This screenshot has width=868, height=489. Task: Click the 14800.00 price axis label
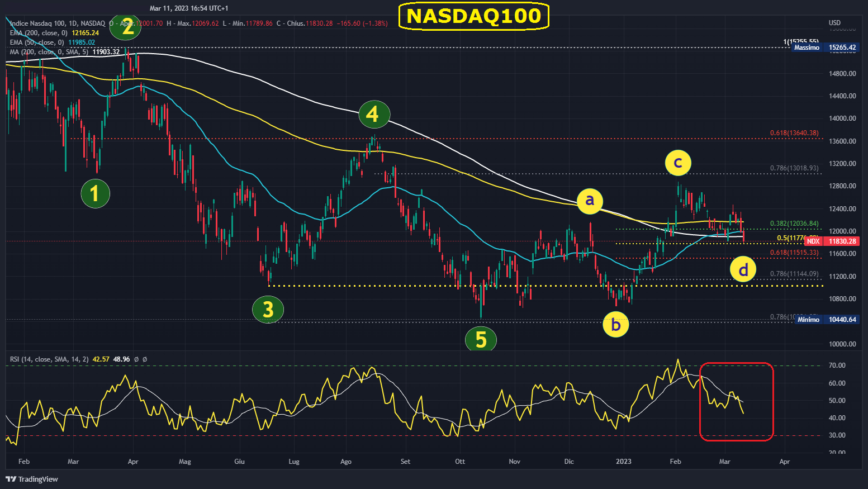point(842,73)
